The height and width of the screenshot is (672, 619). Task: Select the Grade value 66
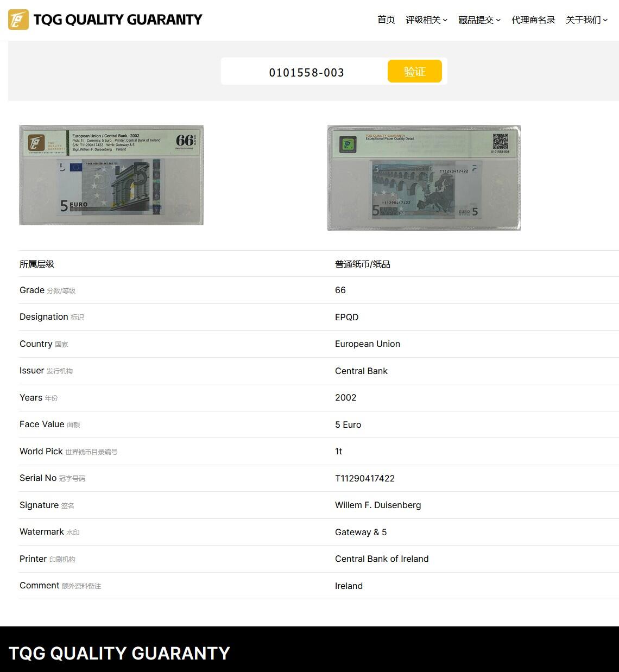pyautogui.click(x=340, y=290)
